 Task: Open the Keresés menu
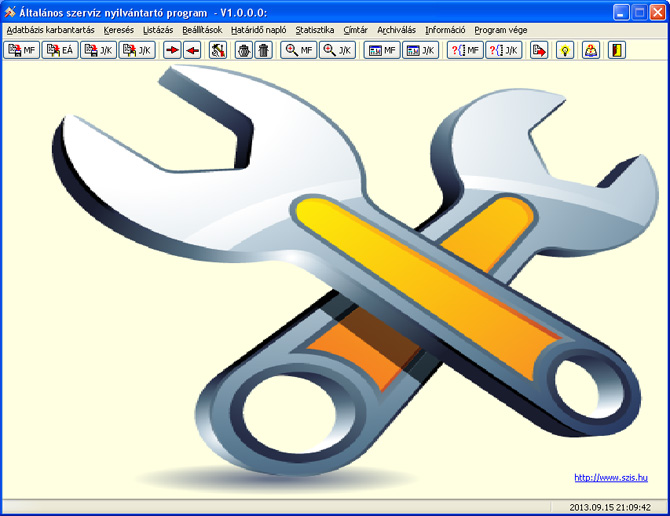(119, 30)
